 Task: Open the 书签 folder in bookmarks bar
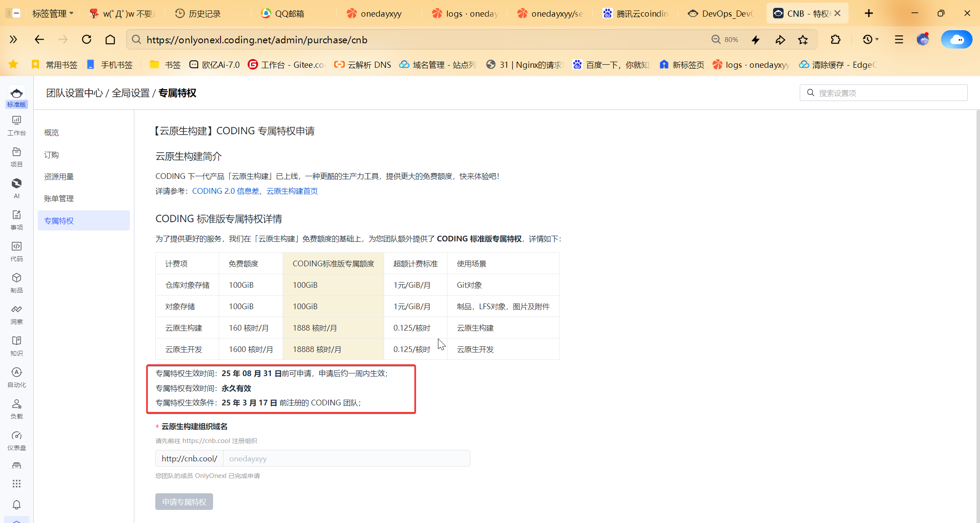point(165,65)
